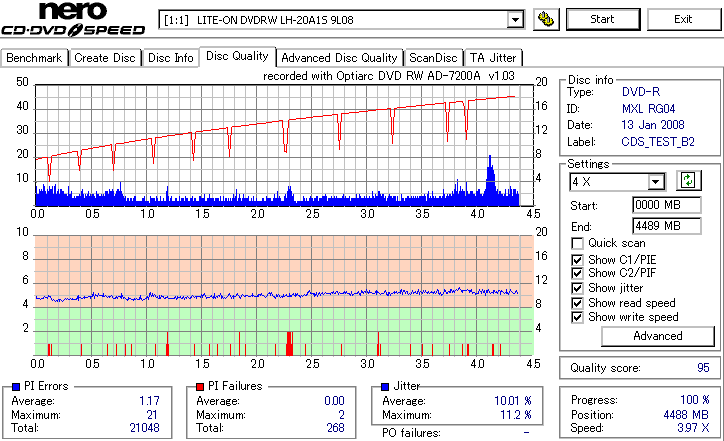
Task: Click the Start position field 0000 MB
Action: tap(666, 205)
